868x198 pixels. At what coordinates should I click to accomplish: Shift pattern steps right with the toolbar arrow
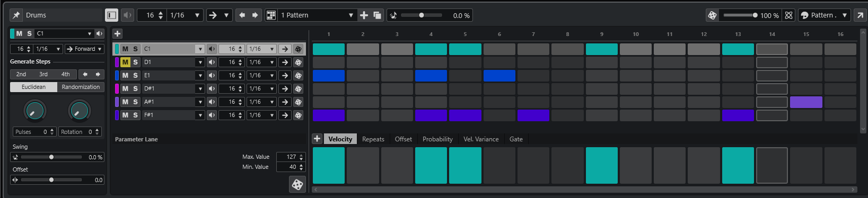click(255, 15)
